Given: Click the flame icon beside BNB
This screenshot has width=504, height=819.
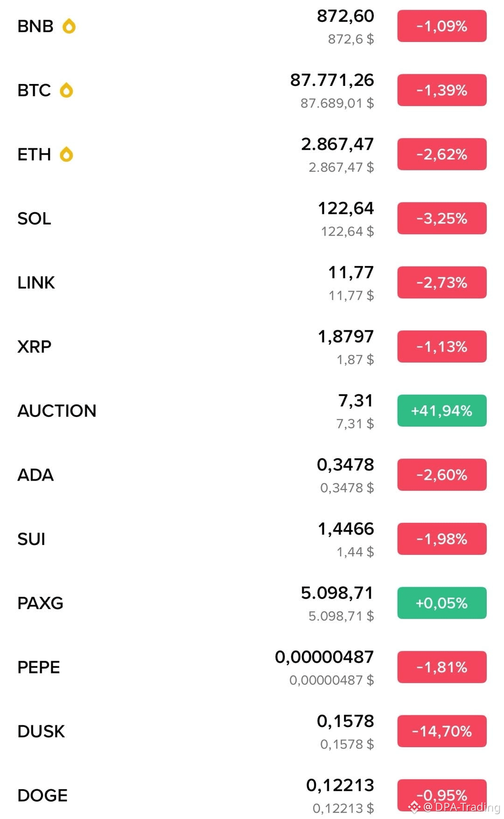Looking at the screenshot, I should tap(69, 26).
